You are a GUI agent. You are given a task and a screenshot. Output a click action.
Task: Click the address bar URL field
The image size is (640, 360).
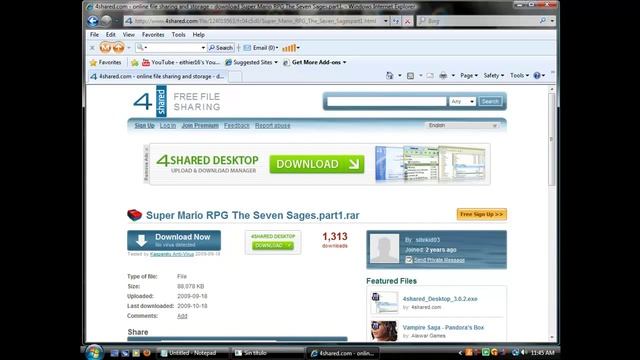(x=253, y=21)
